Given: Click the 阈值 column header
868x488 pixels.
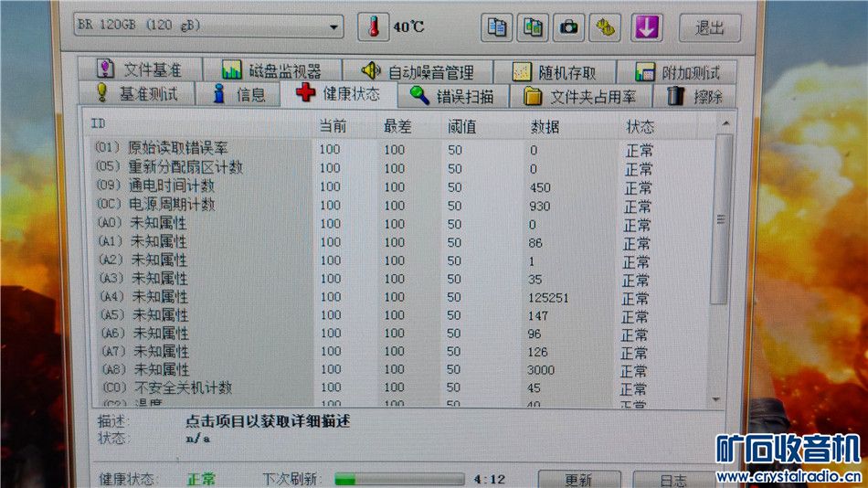Looking at the screenshot, I should coord(461,127).
